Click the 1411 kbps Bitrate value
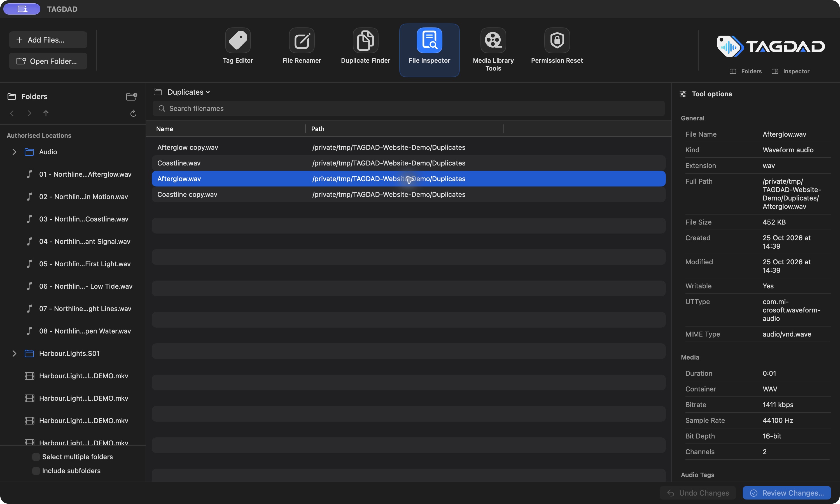The height and width of the screenshot is (504, 840). coord(778,405)
